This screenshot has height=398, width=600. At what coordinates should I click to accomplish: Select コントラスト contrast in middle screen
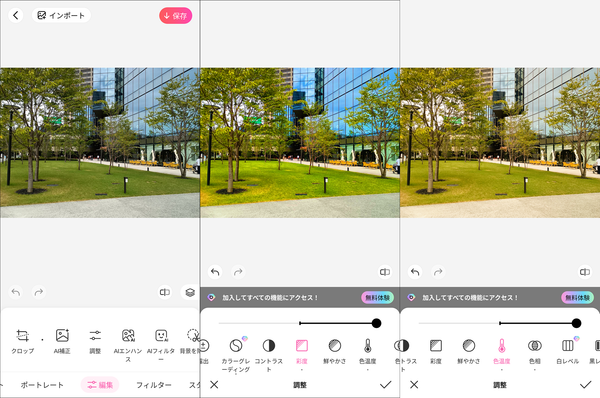tap(269, 355)
